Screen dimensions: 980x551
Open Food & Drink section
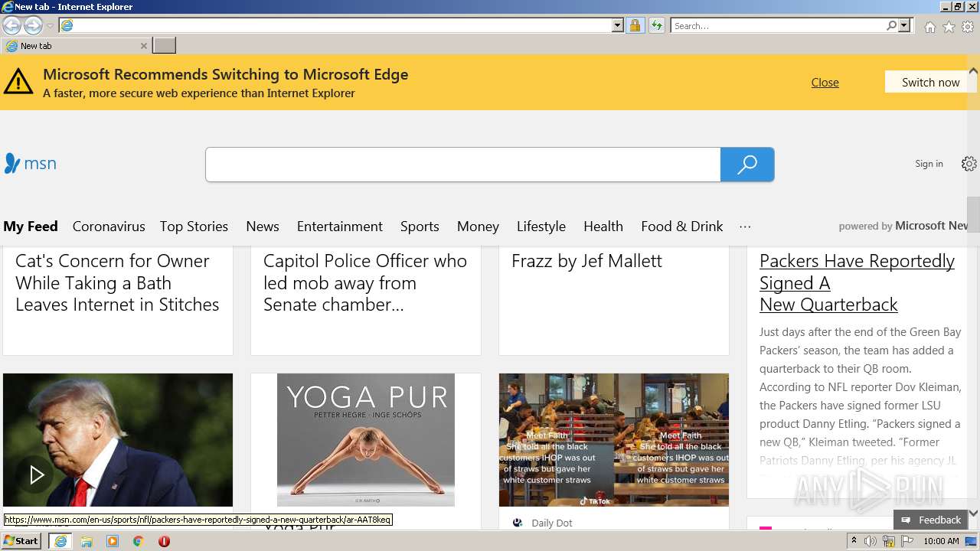682,227
